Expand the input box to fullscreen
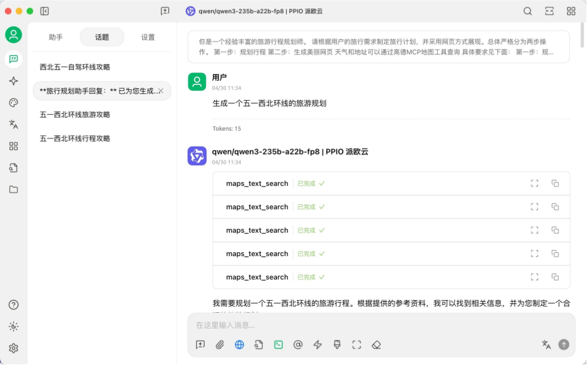 coord(357,344)
